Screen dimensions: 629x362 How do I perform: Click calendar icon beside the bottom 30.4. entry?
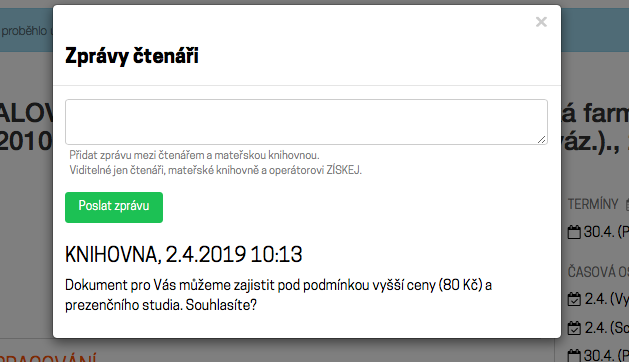[x=574, y=355]
